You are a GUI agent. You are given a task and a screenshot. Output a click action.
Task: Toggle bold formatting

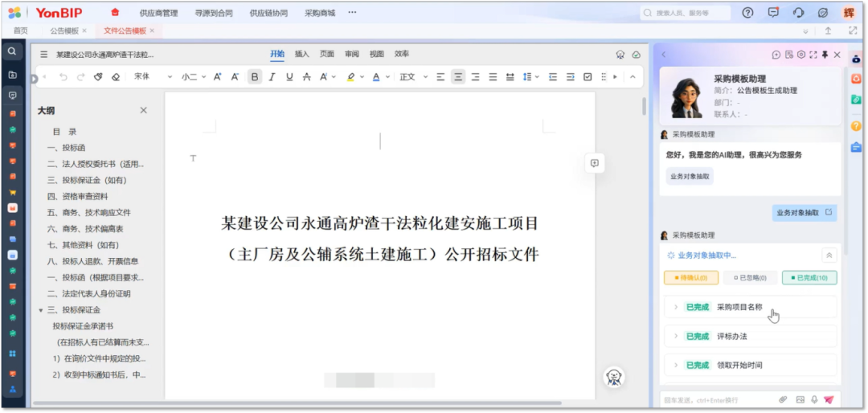(255, 77)
